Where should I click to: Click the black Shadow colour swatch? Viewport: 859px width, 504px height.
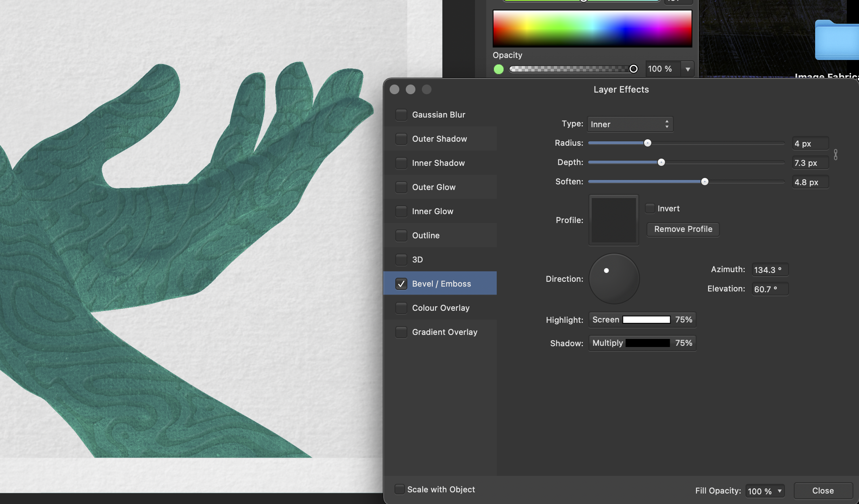648,343
